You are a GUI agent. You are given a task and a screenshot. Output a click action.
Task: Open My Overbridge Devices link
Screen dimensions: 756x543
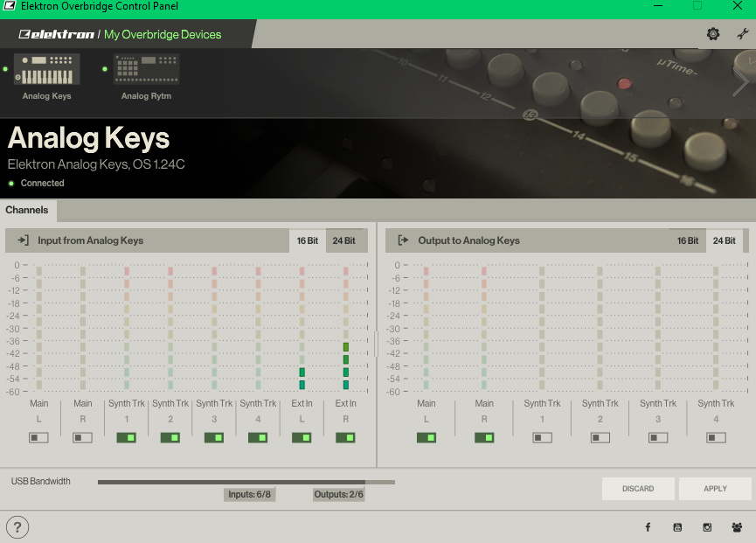(x=163, y=35)
